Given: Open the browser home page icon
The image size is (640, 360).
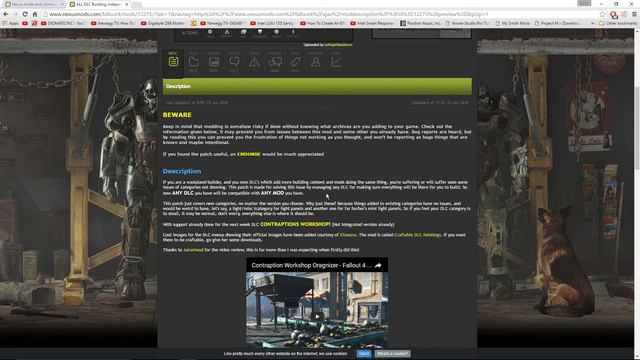Looking at the screenshot, I should click(x=35, y=14).
